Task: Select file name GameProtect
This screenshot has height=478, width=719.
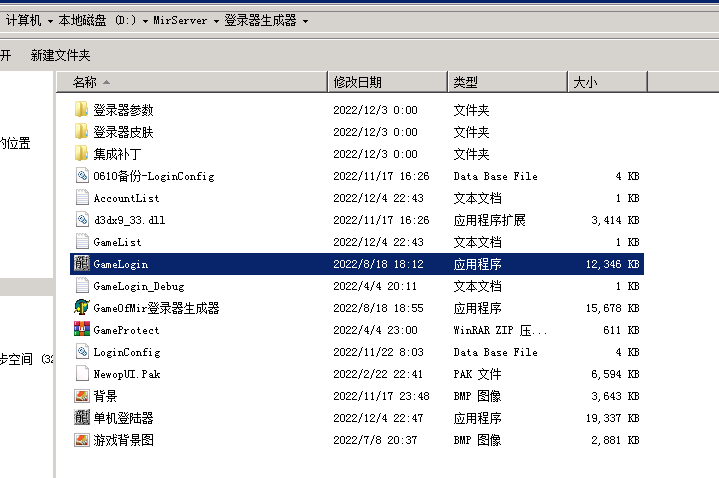Action: coord(127,330)
